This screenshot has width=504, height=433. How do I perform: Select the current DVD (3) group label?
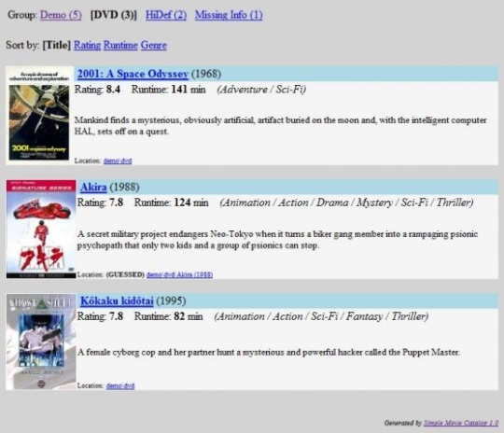[114, 15]
